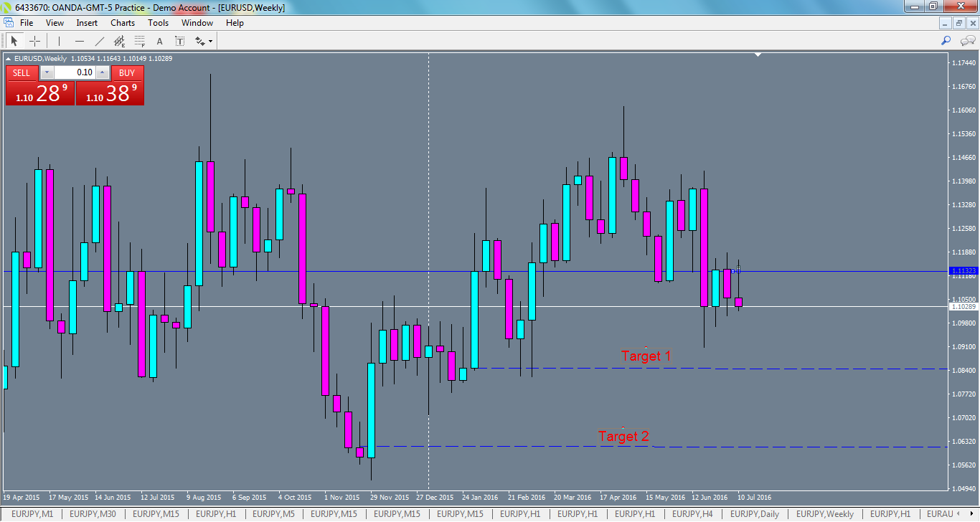The height and width of the screenshot is (522, 980).
Task: Select the text annotation tool
Action: [x=160, y=41]
